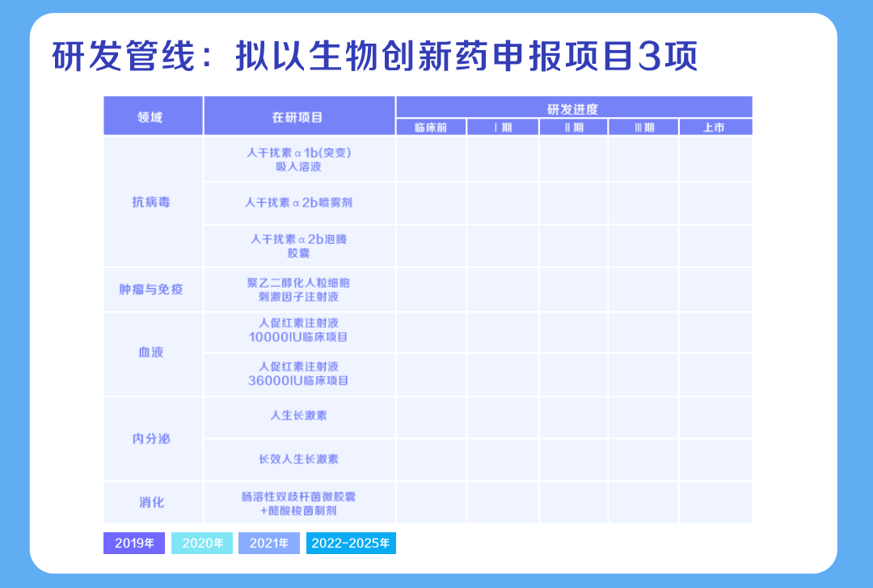The image size is (873, 588).
Task: Click the 血液 domain cell
Action: (153, 353)
